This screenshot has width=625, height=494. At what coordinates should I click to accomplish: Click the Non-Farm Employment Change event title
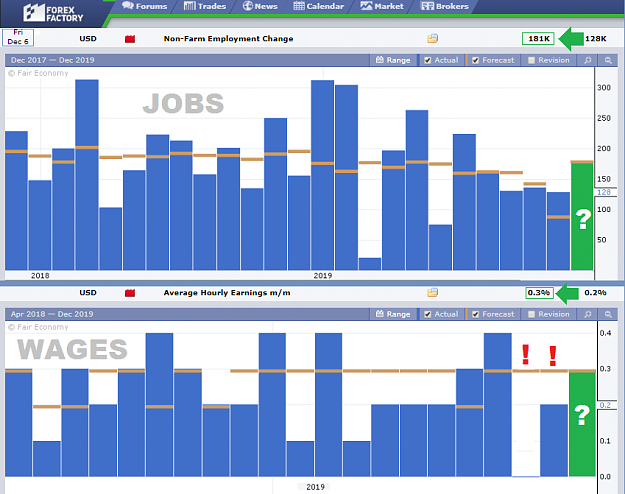coord(228,39)
